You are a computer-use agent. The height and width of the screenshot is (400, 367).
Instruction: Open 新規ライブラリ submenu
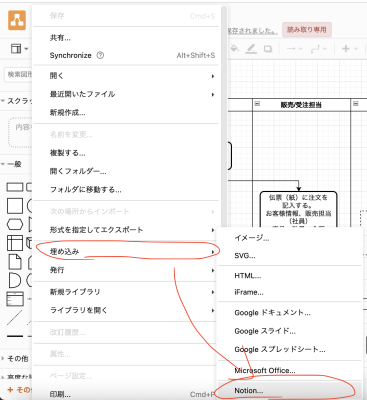127,292
